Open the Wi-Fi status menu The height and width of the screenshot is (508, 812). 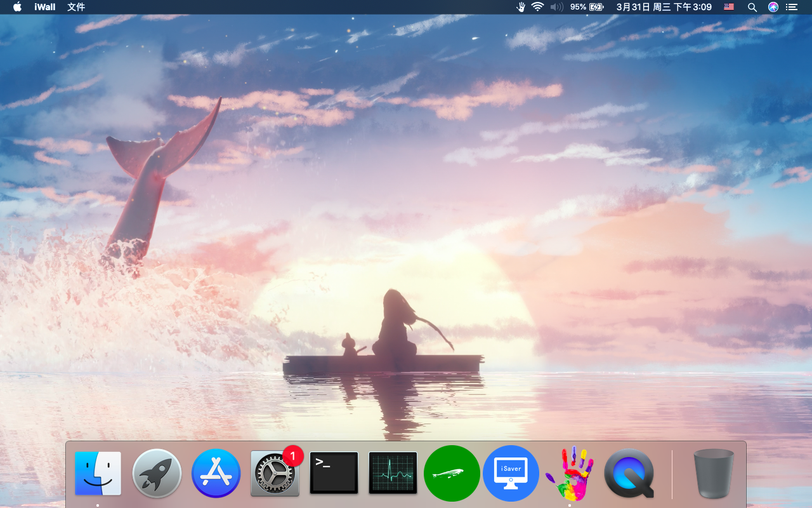(538, 7)
